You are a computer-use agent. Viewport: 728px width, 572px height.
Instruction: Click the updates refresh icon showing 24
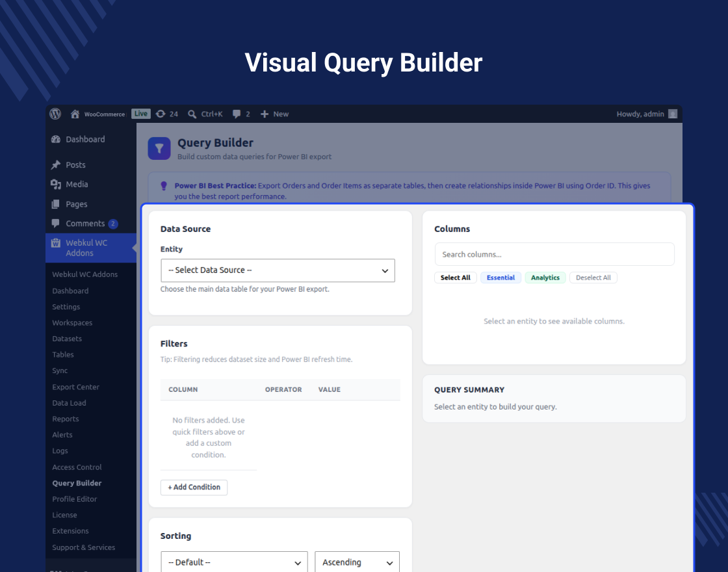[160, 114]
